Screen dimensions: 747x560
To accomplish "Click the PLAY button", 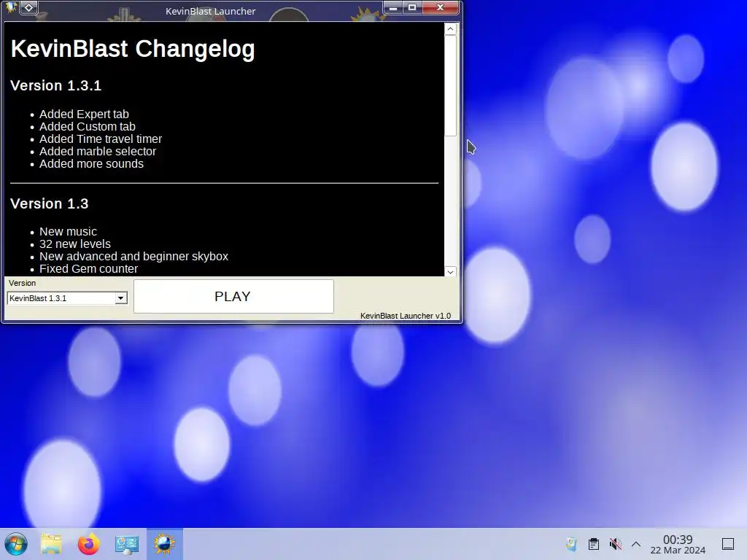I will (233, 296).
